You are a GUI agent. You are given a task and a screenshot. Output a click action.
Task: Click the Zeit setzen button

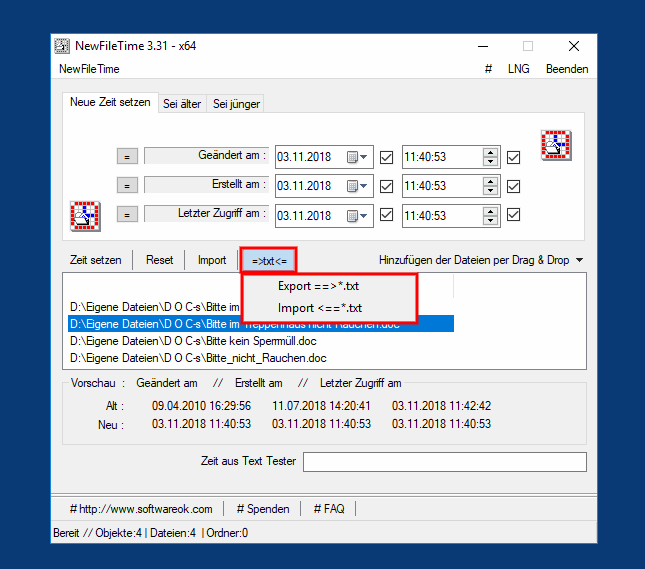pyautogui.click(x=95, y=260)
